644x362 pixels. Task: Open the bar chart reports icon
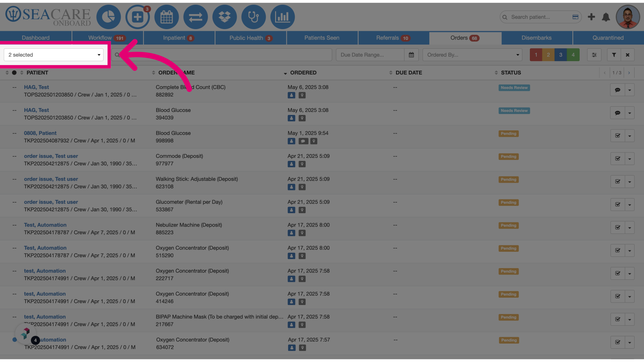(x=282, y=17)
